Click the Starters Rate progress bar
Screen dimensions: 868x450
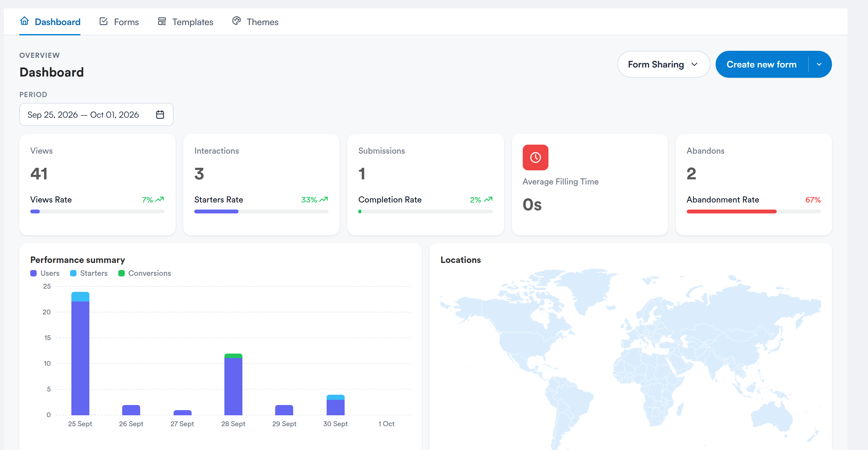(x=261, y=212)
